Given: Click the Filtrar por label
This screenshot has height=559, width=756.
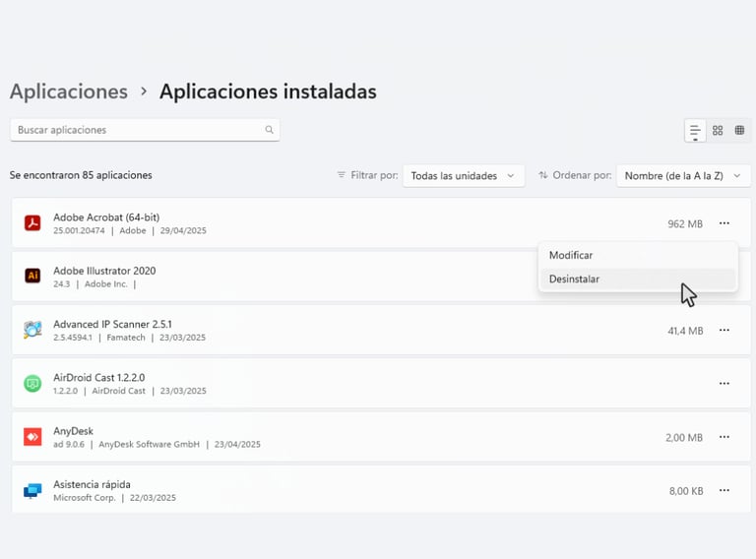Looking at the screenshot, I should pos(374,175).
